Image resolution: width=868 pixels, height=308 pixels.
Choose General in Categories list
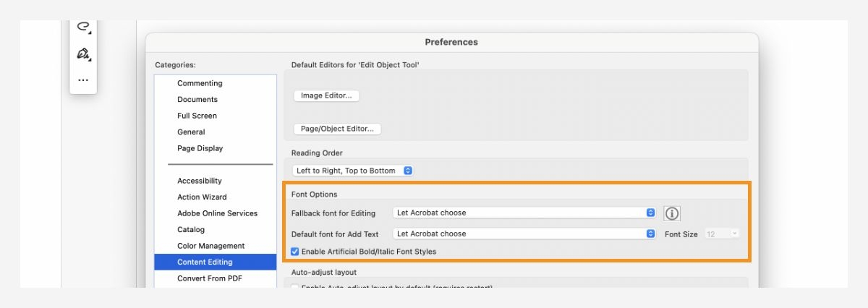point(191,132)
